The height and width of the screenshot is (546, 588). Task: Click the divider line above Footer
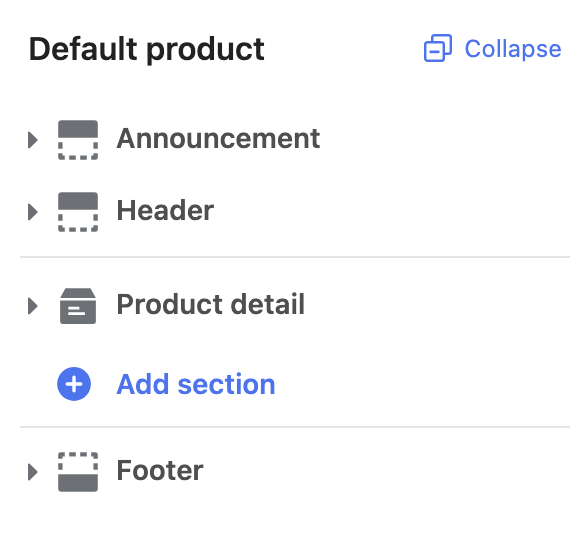pyautogui.click(x=295, y=427)
